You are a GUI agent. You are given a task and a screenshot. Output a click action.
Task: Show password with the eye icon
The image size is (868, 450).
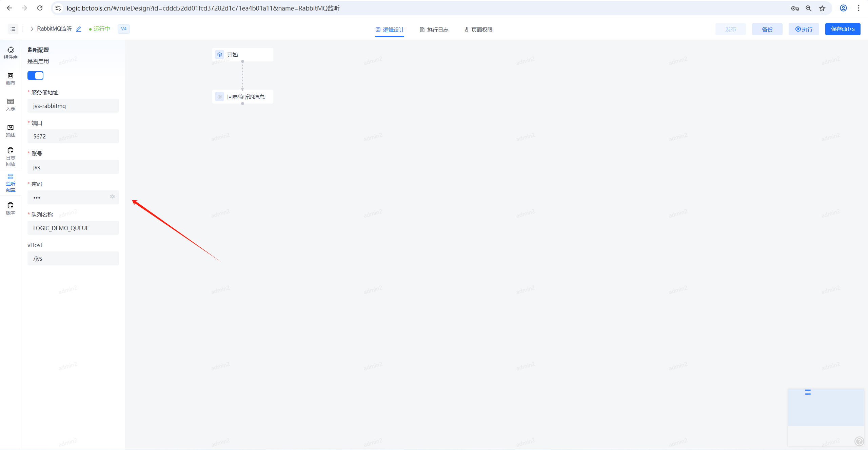112,197
